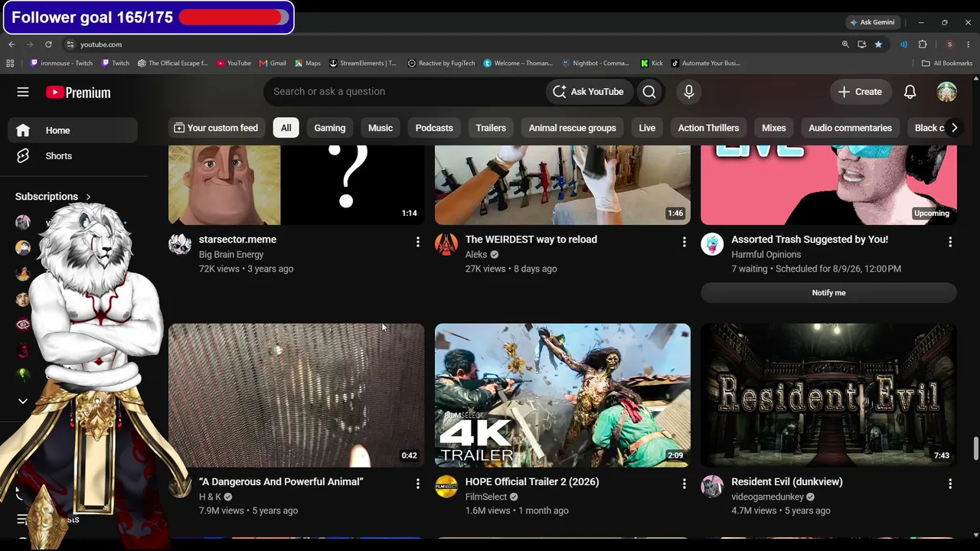Install app icon in address bar
The image size is (980, 551).
(861, 44)
